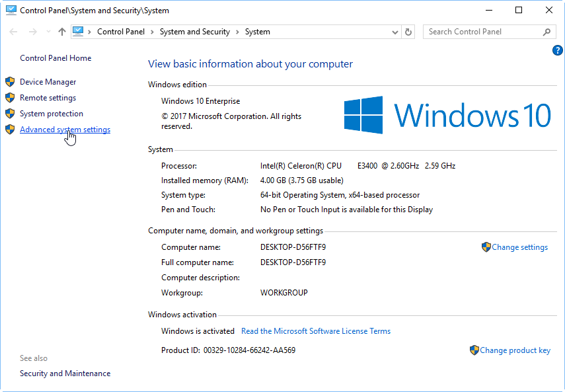Click the Change settings link
This screenshot has height=392, width=565.
point(519,247)
